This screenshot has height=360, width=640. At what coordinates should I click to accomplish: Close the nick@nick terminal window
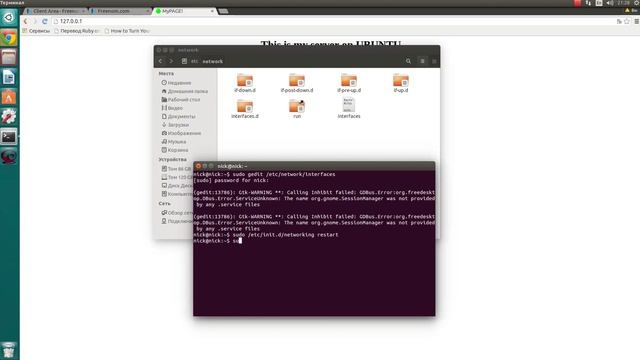coord(198,166)
